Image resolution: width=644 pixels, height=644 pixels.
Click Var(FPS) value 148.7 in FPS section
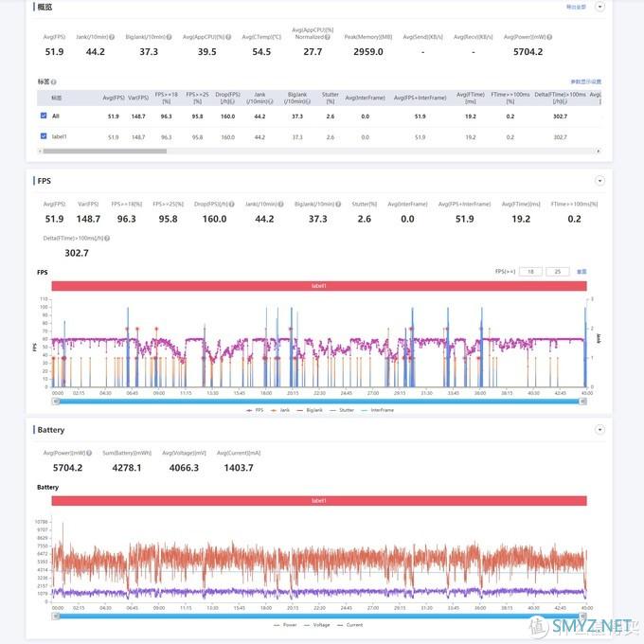pyautogui.click(x=88, y=219)
